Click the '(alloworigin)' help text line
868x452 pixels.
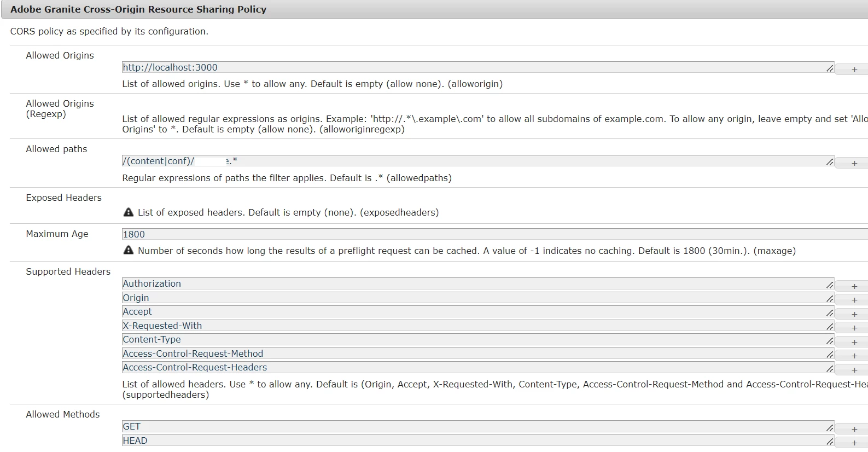(312, 84)
